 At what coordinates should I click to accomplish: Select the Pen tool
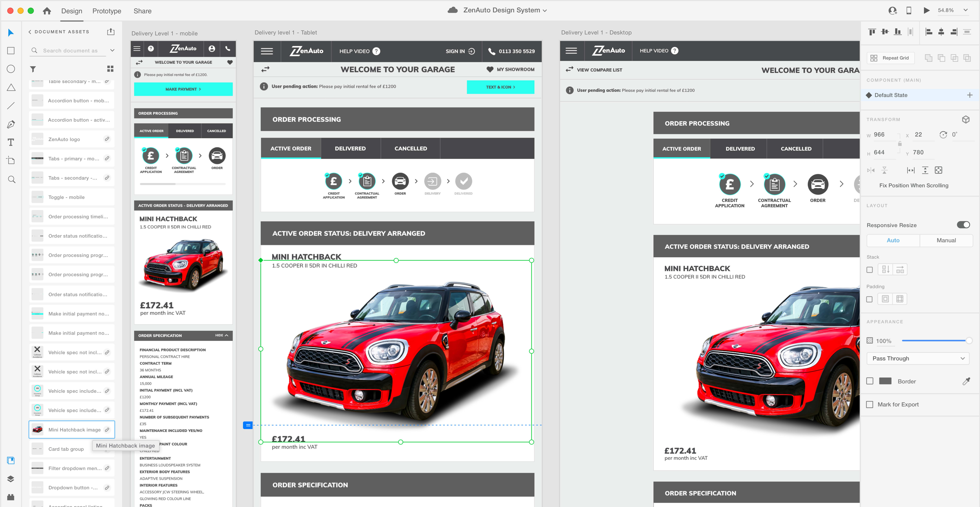pos(11,124)
